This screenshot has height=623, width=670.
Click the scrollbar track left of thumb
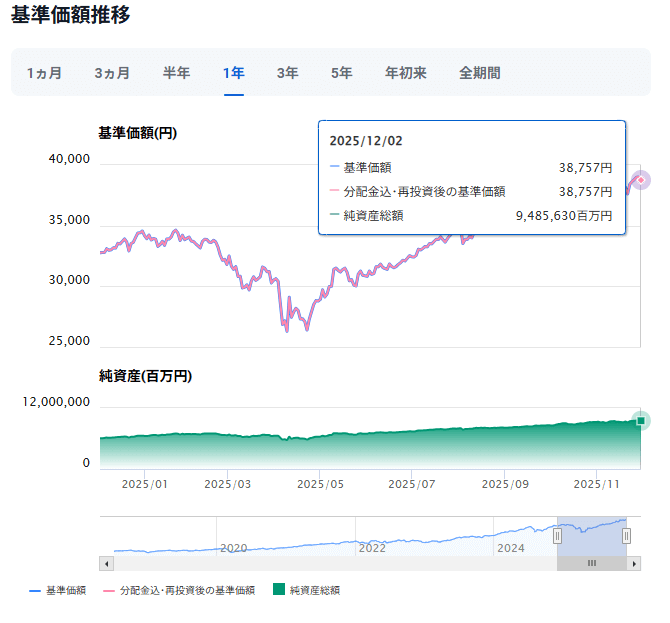click(335, 564)
